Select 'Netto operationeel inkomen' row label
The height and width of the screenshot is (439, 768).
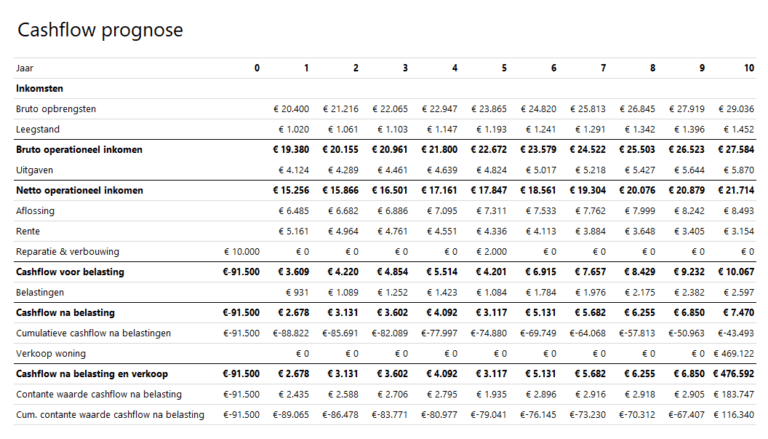point(79,191)
